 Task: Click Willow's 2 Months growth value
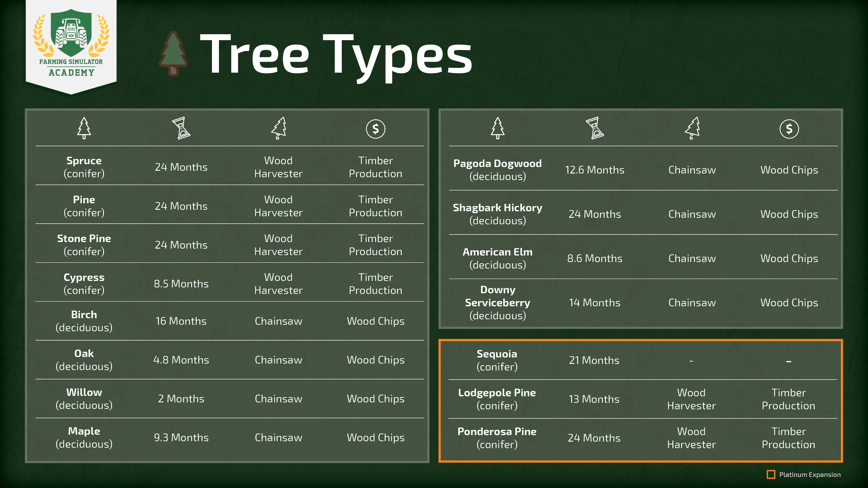click(x=181, y=399)
